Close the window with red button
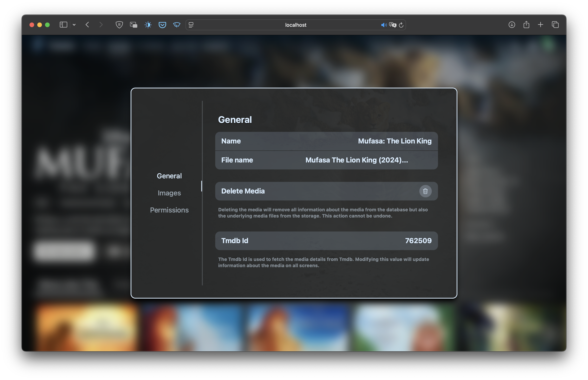The height and width of the screenshot is (380, 588). [32, 25]
